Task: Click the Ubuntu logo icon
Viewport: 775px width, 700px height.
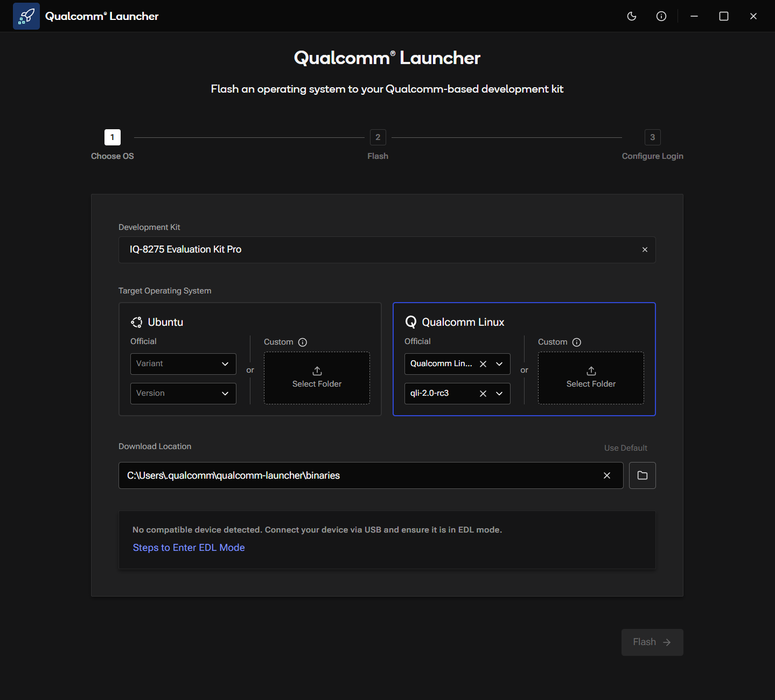Action: point(137,322)
